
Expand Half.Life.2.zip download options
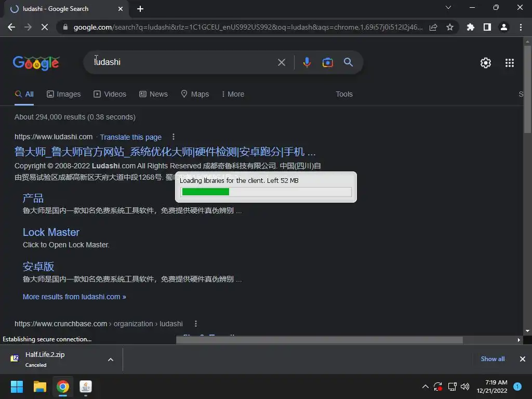point(111,360)
